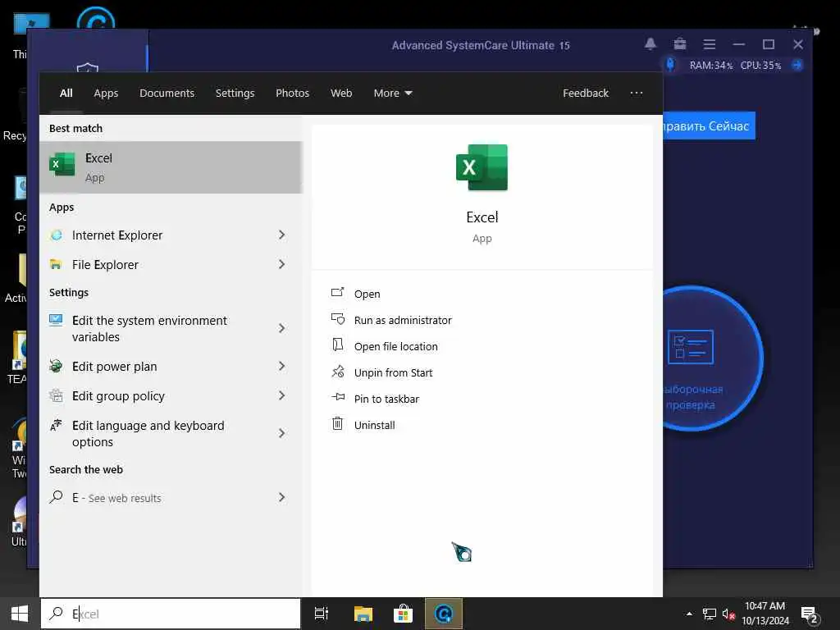The image size is (840, 630).
Task: Open the Action Center notifications icon
Action: (x=810, y=614)
